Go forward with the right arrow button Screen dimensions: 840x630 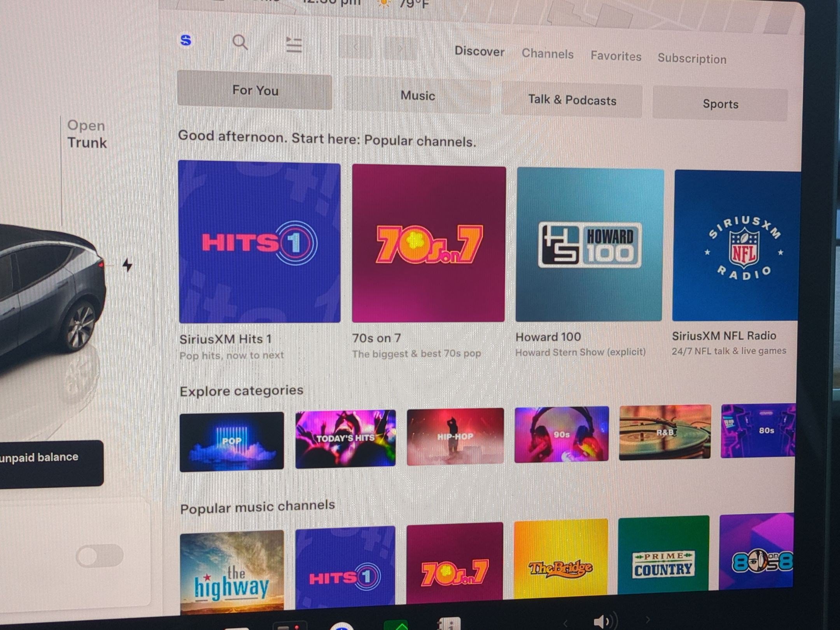[x=400, y=49]
